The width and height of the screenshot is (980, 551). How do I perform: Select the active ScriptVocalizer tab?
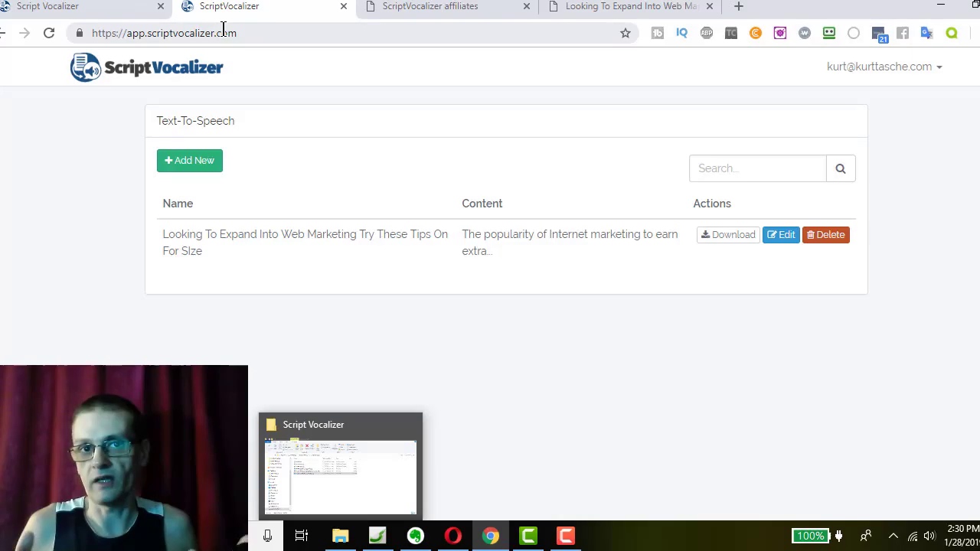(264, 7)
